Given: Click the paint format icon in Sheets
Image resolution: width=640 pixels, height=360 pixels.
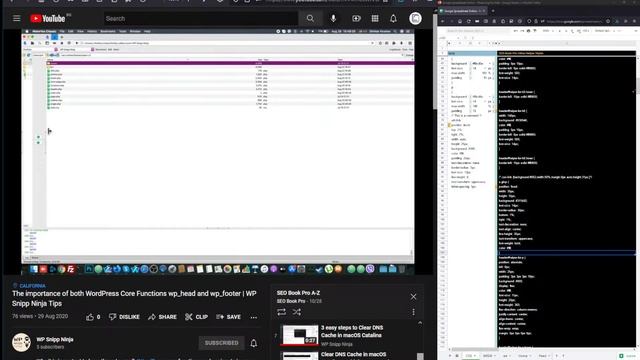Looking at the screenshot, I should pyautogui.click(x=535, y=31).
